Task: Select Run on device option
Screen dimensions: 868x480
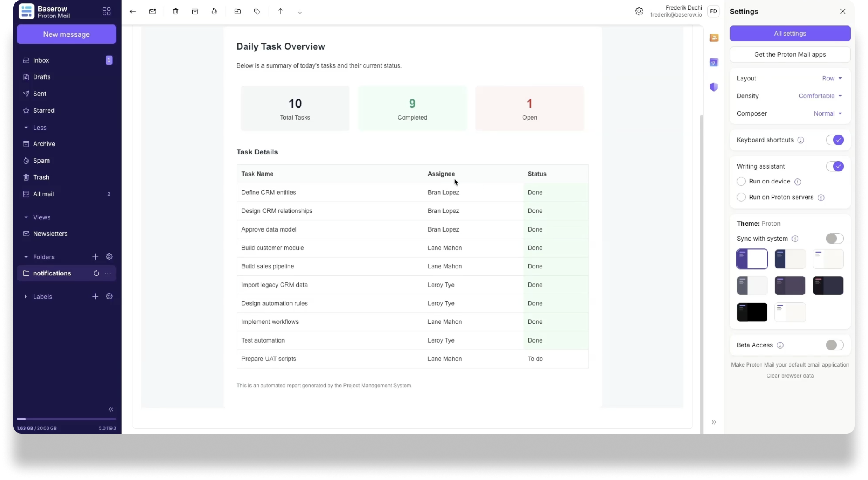Action: [741, 181]
